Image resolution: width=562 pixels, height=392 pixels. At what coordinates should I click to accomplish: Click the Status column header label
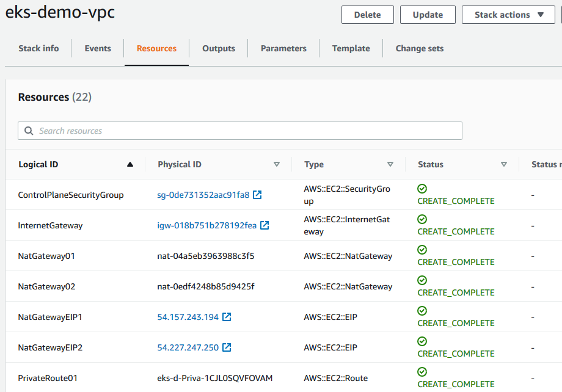[431, 164]
